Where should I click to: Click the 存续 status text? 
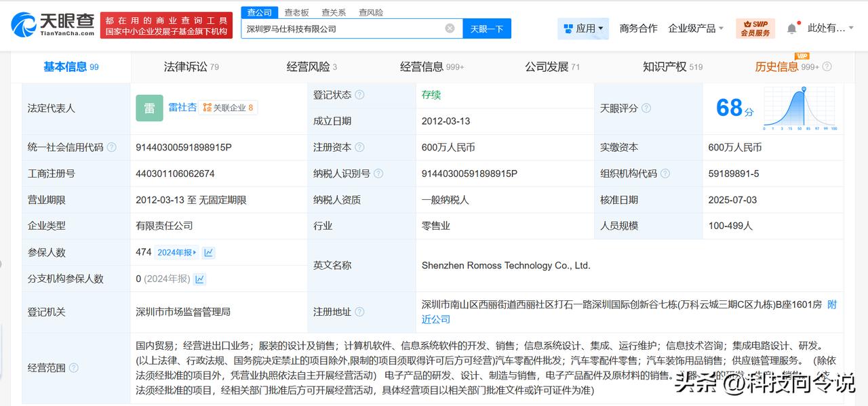pos(431,95)
